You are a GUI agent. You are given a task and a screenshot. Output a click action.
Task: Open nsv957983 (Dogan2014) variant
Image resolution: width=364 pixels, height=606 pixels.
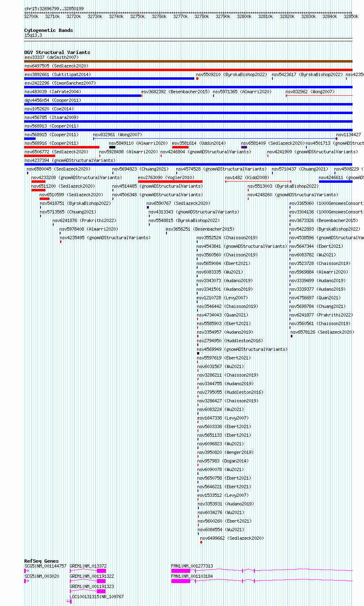pos(223,461)
